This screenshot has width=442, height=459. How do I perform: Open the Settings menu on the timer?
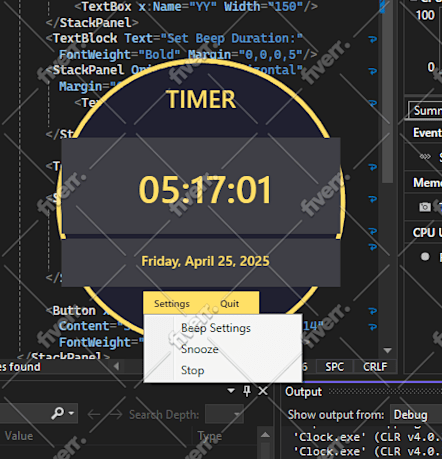click(172, 304)
